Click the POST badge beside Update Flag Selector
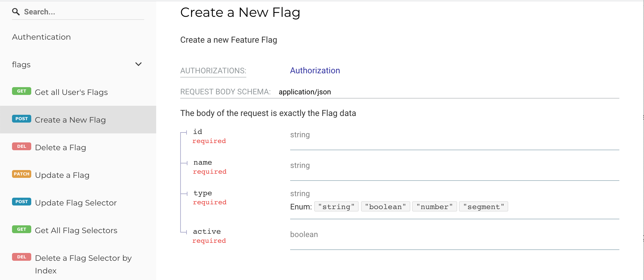 (x=21, y=202)
